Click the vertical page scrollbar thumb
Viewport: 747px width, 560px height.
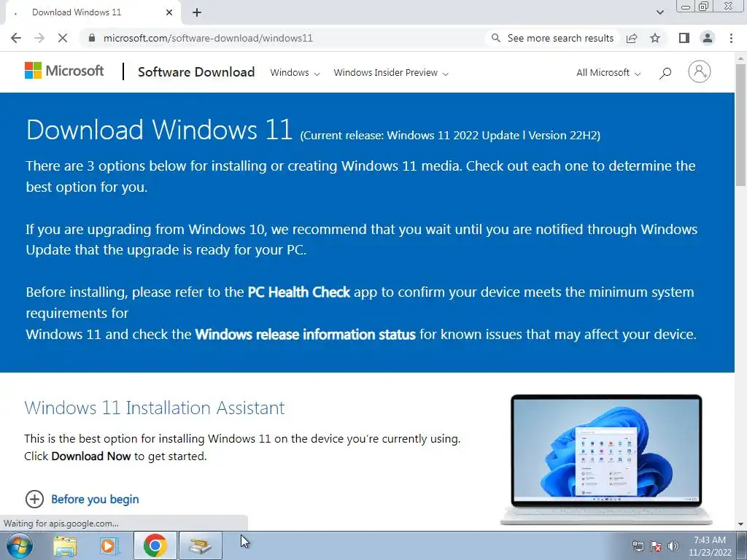[740, 125]
